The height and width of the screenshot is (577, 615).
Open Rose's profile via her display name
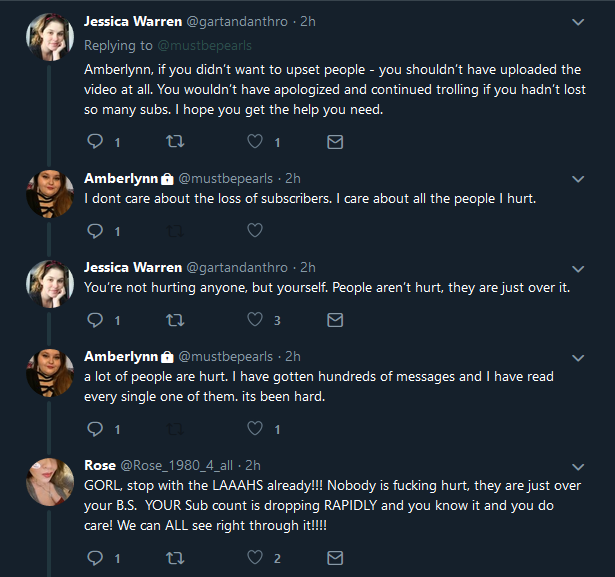point(100,465)
